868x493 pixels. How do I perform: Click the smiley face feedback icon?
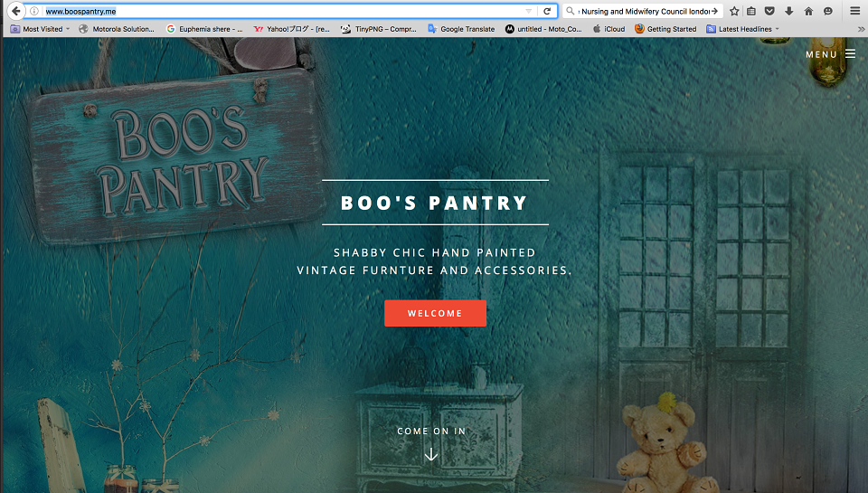tap(827, 11)
